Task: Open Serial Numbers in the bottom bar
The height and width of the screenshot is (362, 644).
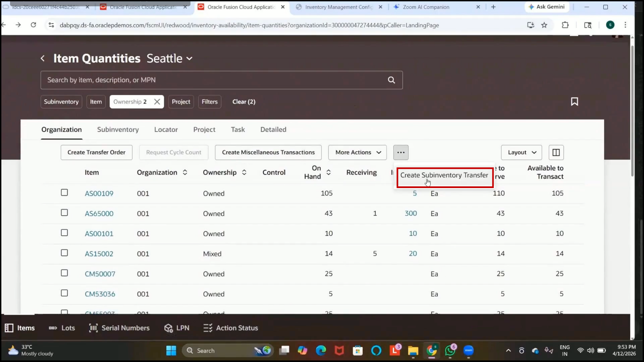Action: [x=119, y=328]
